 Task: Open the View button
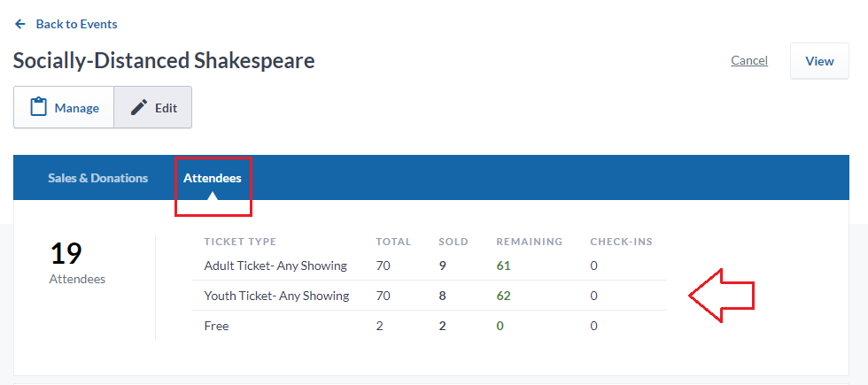(819, 61)
